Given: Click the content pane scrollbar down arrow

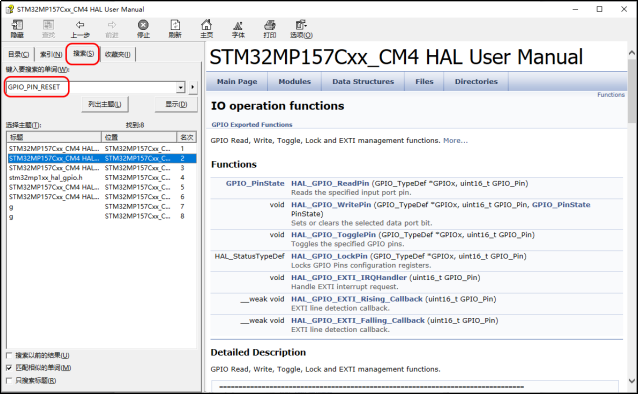Looking at the screenshot, I should (632, 381).
